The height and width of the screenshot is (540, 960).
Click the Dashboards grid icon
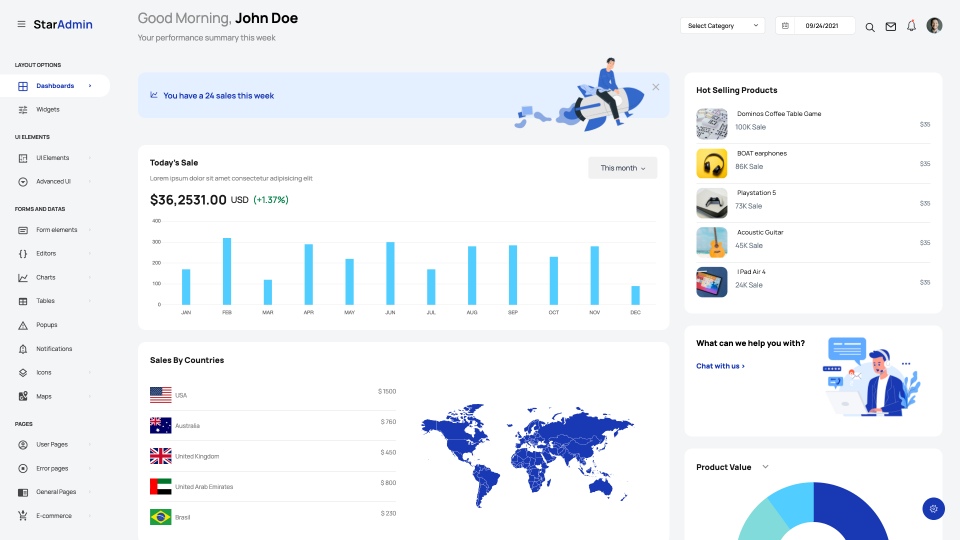pos(23,86)
